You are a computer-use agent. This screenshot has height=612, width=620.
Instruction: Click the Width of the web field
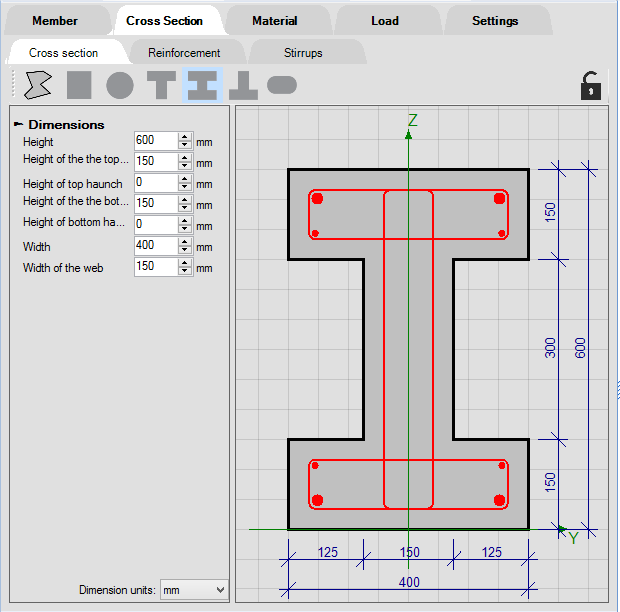pyautogui.click(x=156, y=266)
